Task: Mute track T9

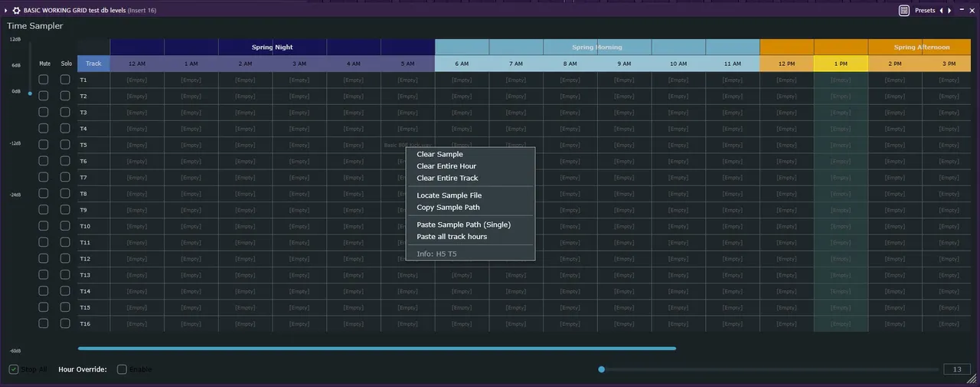Action: click(44, 209)
